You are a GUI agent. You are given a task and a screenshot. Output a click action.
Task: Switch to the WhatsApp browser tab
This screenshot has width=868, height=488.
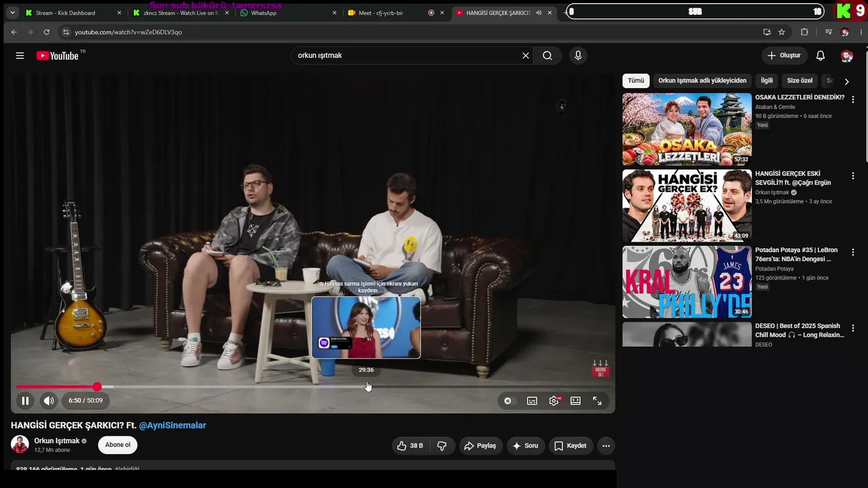264,13
